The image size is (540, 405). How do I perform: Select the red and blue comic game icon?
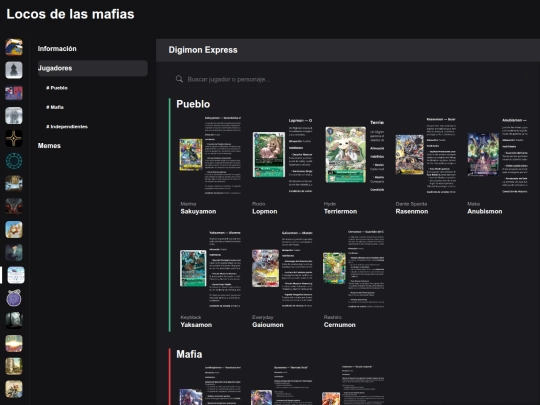click(14, 93)
